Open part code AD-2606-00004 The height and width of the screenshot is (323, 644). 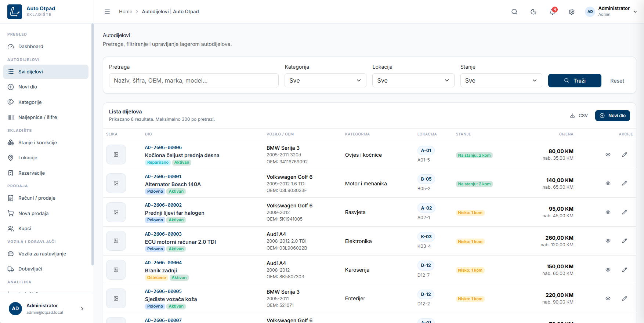point(163,263)
